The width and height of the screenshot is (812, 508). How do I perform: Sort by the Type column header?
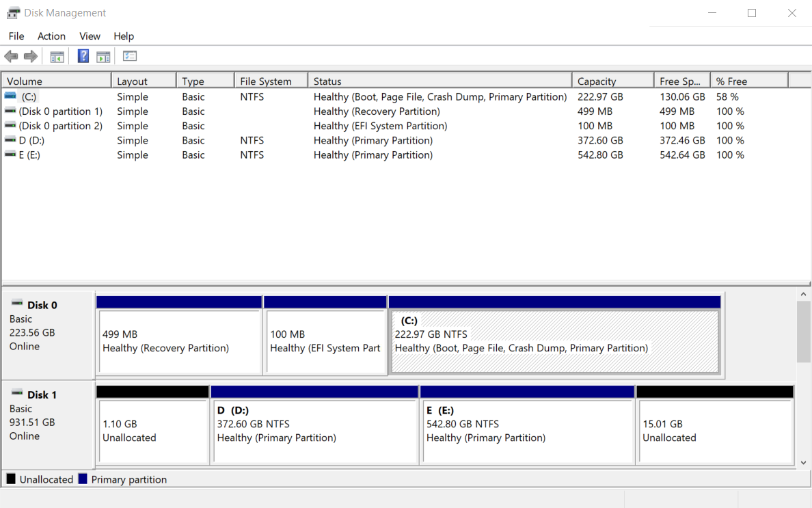pos(206,81)
